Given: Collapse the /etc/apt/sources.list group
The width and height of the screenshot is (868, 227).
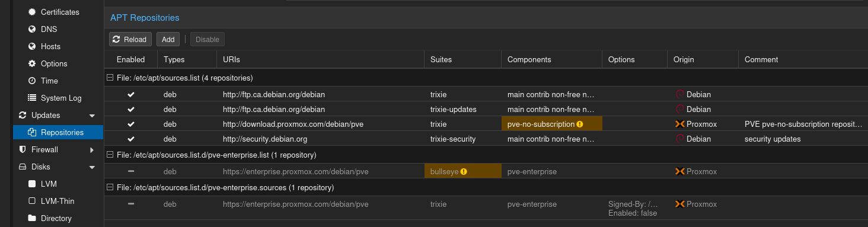Looking at the screenshot, I should 110,78.
